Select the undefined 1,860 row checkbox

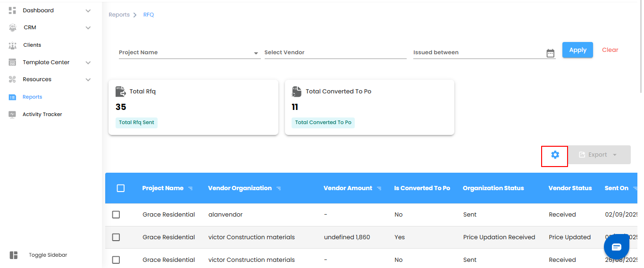click(116, 237)
